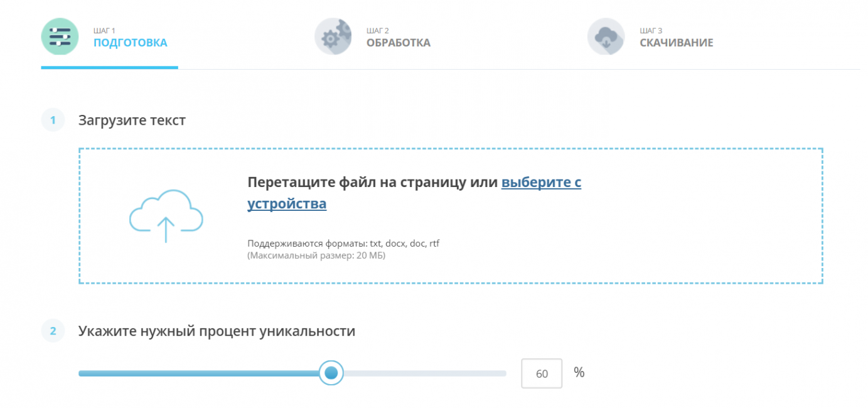
Task: Click the 'Укажите нужный процент уникальности' heading
Action: pos(217,331)
